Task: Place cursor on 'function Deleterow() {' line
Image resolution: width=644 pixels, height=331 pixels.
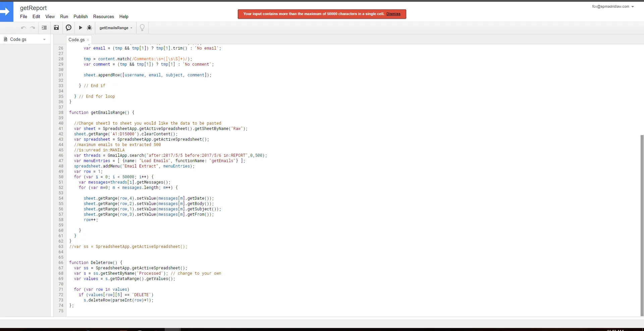Action: point(96,263)
